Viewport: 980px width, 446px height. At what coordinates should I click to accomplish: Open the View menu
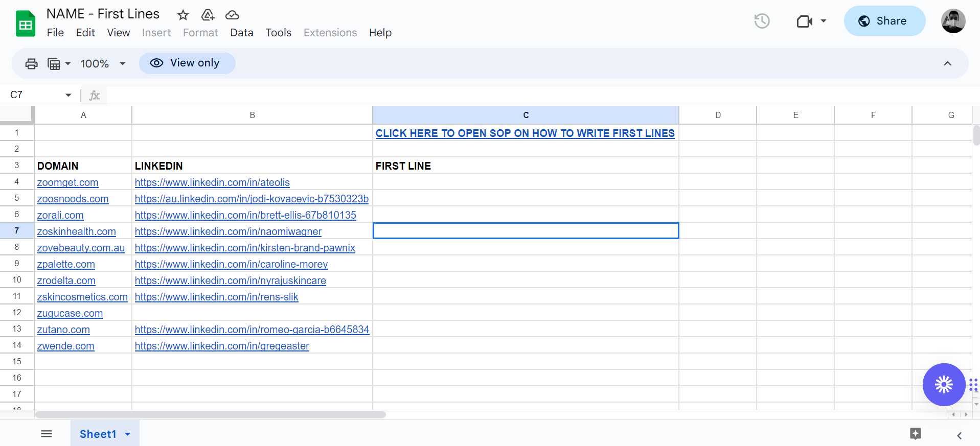(x=119, y=33)
